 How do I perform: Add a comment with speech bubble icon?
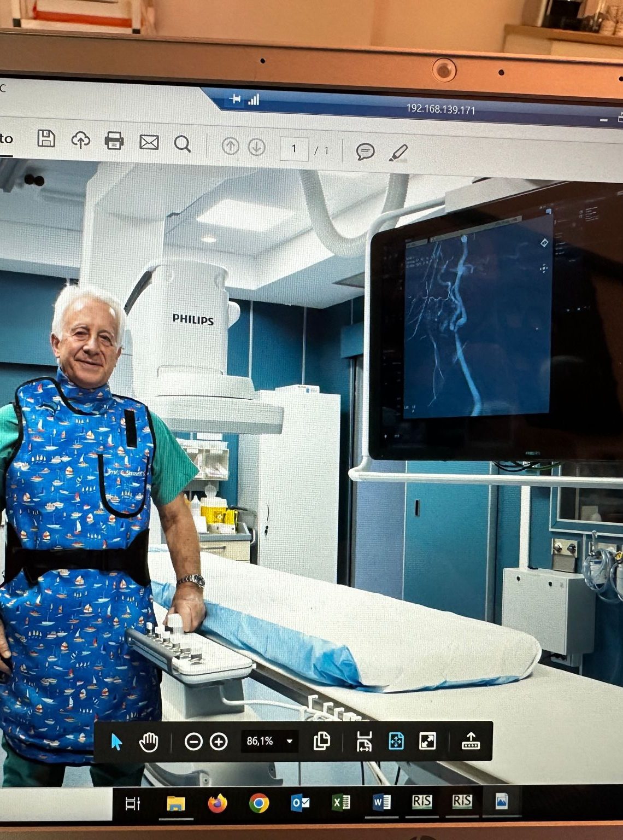click(365, 151)
